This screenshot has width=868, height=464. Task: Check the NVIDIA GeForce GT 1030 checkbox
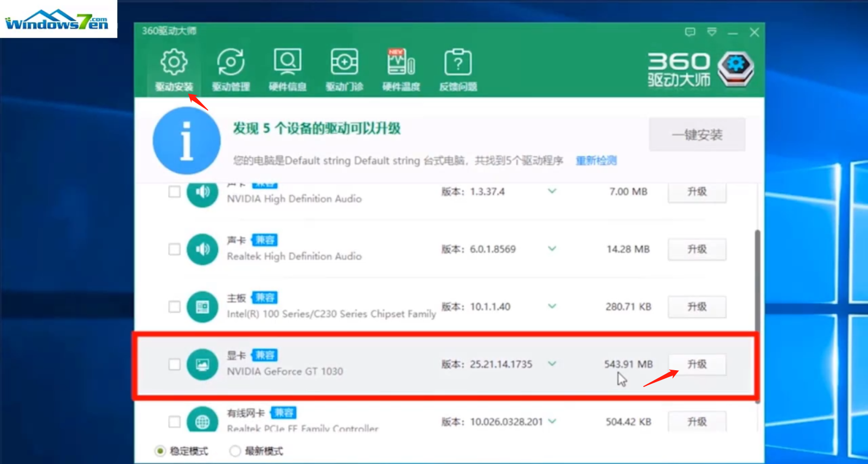tap(174, 364)
